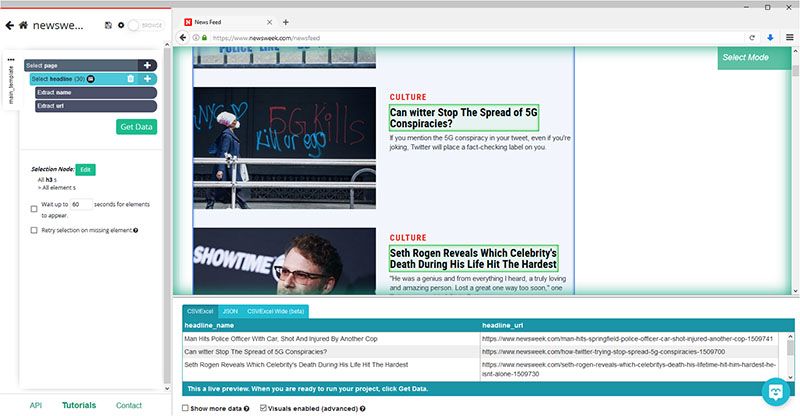Click the Seth Rogen Showtime article image
Screen dimensions: 800x416
click(x=285, y=261)
